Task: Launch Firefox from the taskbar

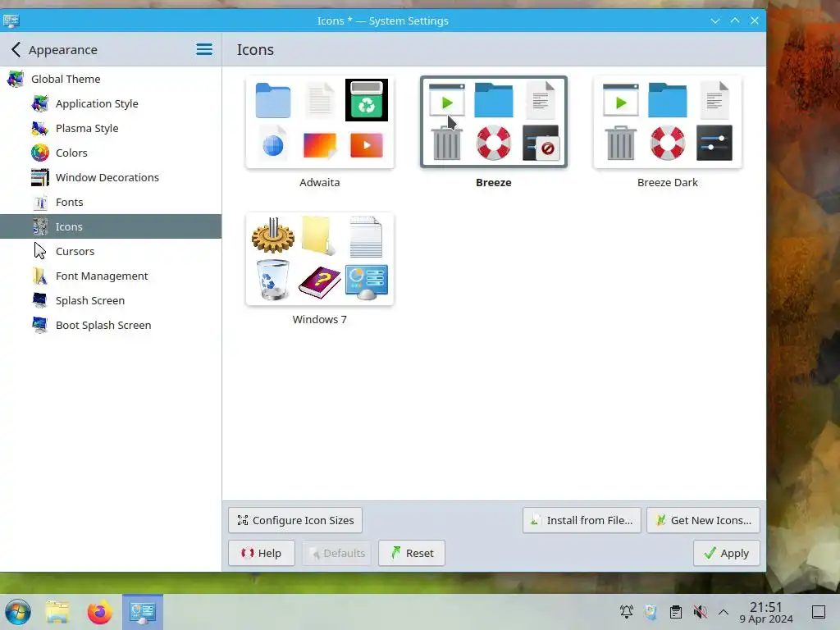Action: 99,612
